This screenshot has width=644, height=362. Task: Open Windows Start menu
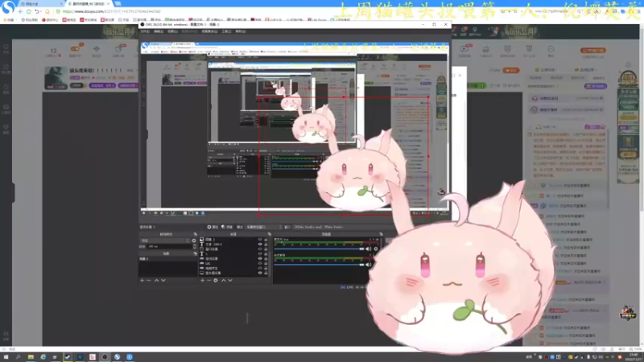click(x=6, y=357)
